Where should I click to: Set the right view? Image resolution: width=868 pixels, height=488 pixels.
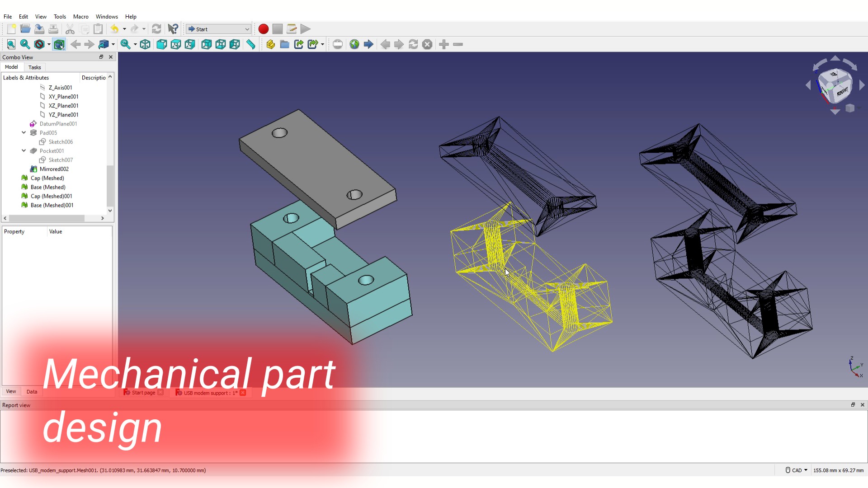[190, 44]
